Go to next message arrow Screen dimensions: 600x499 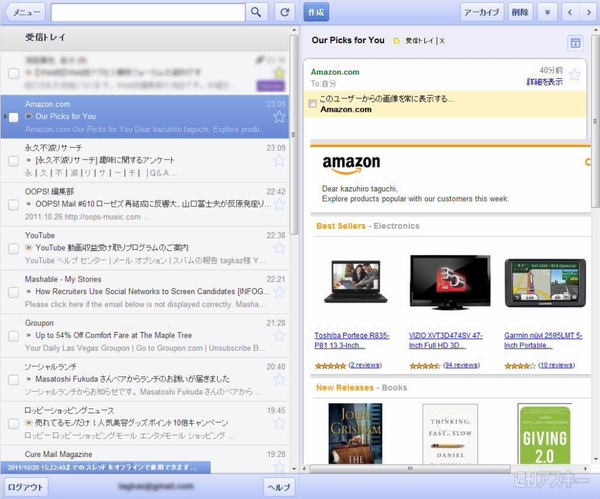(x=589, y=12)
